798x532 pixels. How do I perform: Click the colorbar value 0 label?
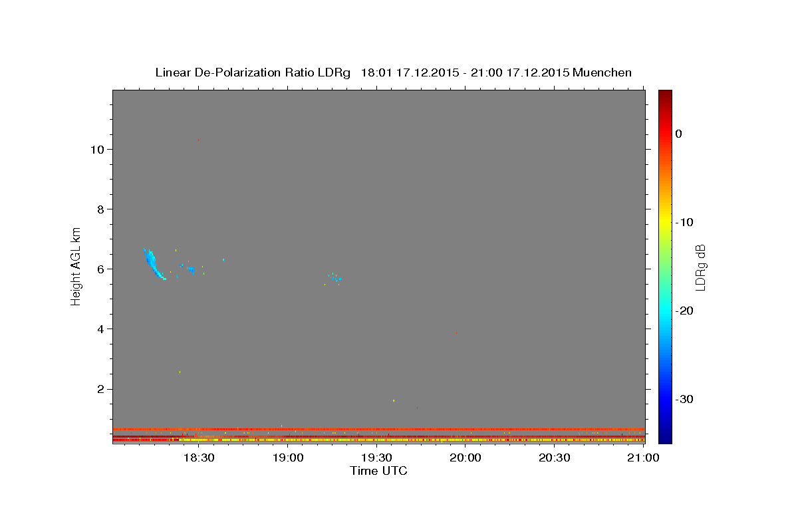pyautogui.click(x=678, y=134)
